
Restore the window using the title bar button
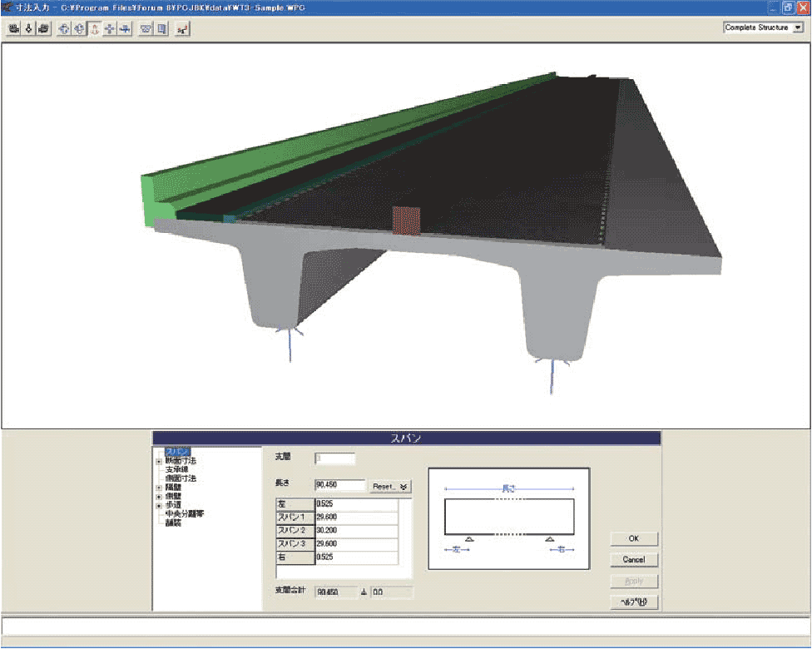click(x=788, y=7)
